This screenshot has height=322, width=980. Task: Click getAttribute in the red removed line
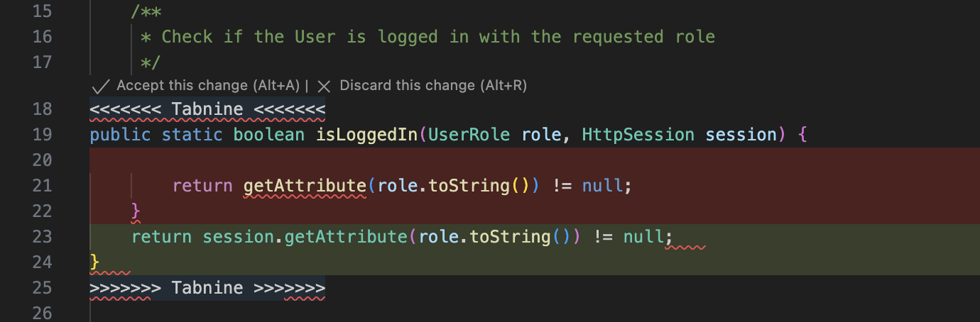[305, 186]
